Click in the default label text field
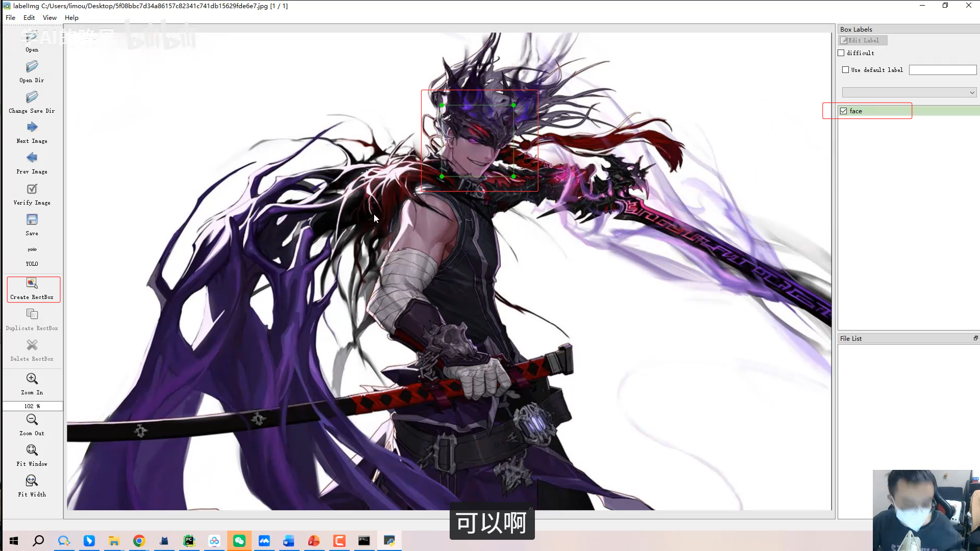Image resolution: width=980 pixels, height=551 pixels. (x=942, y=70)
